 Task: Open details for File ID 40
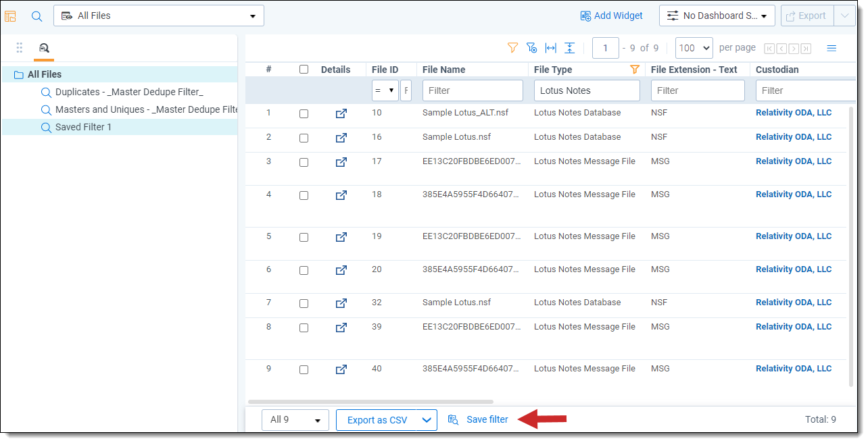[x=341, y=369]
